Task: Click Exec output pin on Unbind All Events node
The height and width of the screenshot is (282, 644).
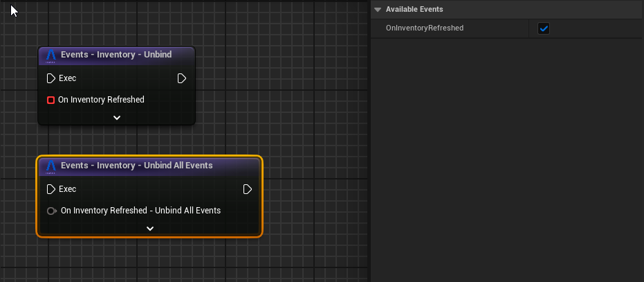Action: [248, 189]
